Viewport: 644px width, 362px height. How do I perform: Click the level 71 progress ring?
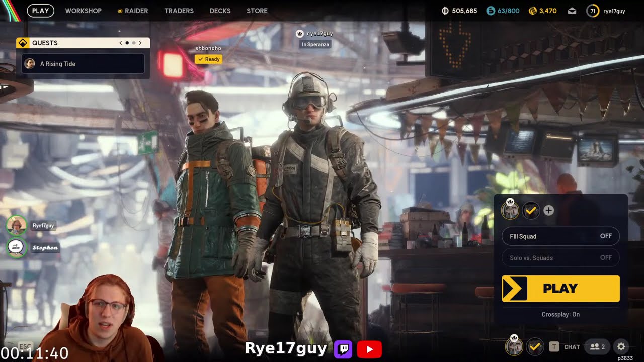click(593, 11)
